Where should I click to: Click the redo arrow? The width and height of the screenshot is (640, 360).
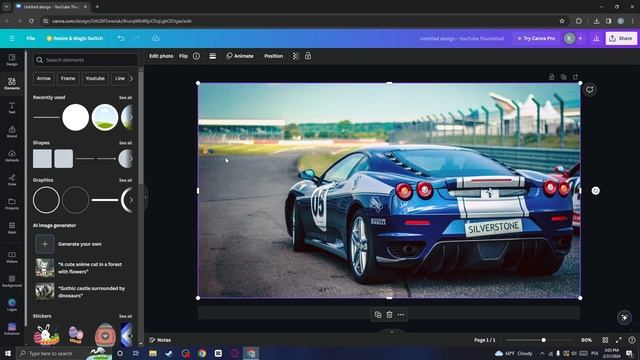[136, 38]
